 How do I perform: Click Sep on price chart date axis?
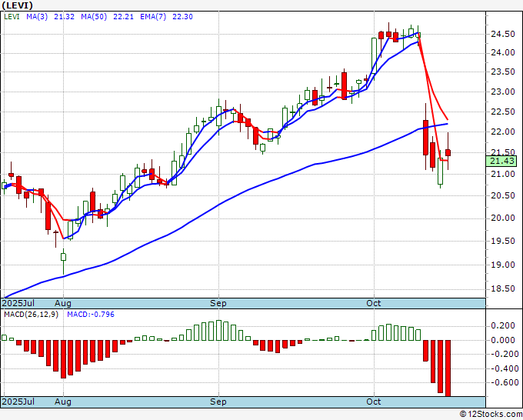coord(218,303)
